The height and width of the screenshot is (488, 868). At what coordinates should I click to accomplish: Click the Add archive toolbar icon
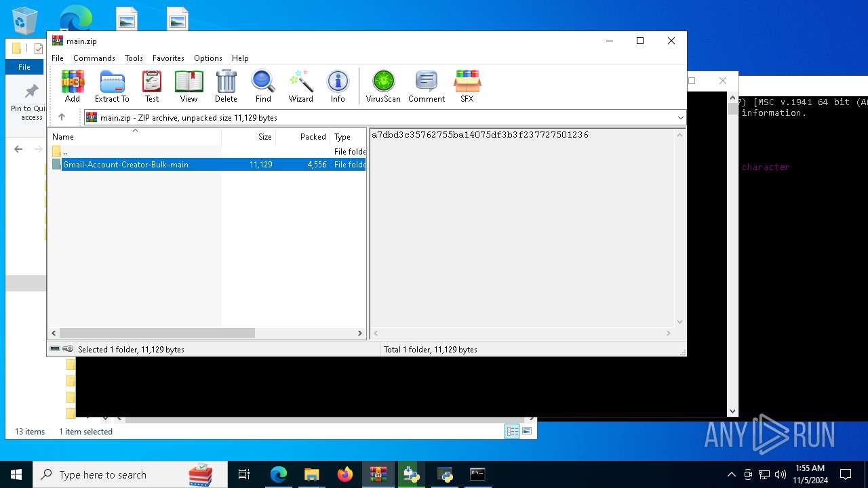(73, 86)
